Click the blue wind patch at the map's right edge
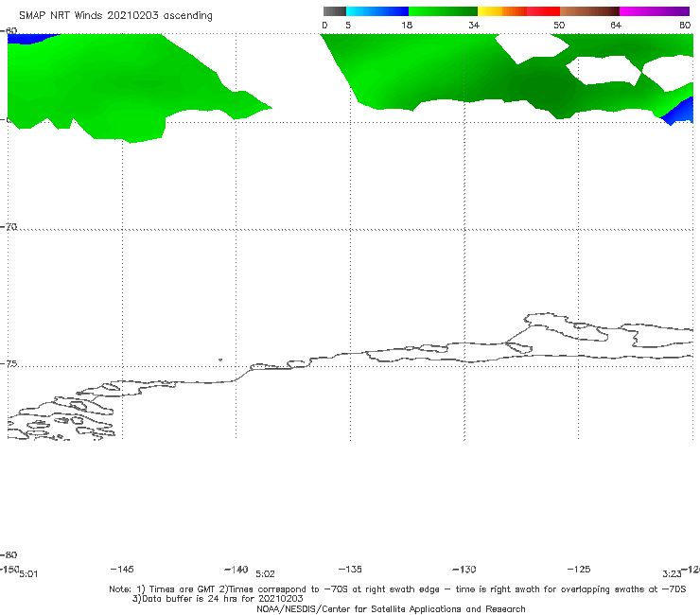The height and width of the screenshot is (615, 700). tap(681, 112)
